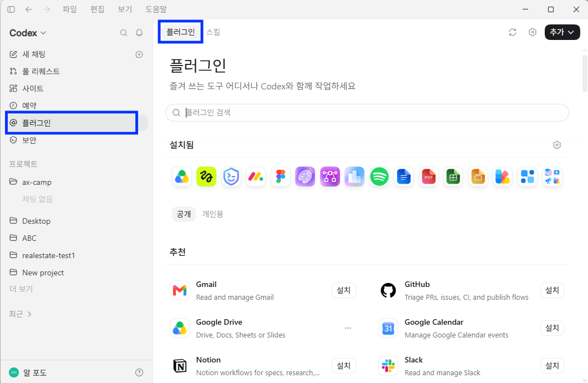Image resolution: width=588 pixels, height=383 pixels.
Task: Open gear icon next to 설치됨
Action: (x=557, y=145)
